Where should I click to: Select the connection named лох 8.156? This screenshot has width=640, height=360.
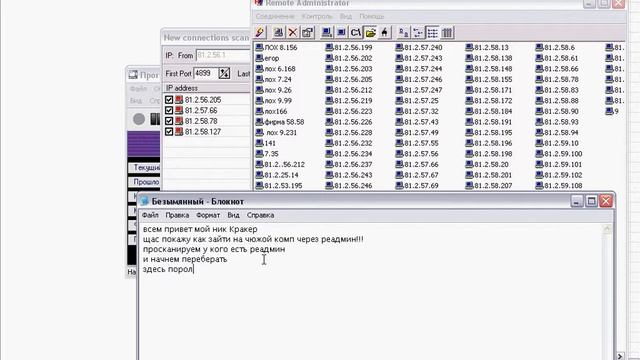point(276,47)
